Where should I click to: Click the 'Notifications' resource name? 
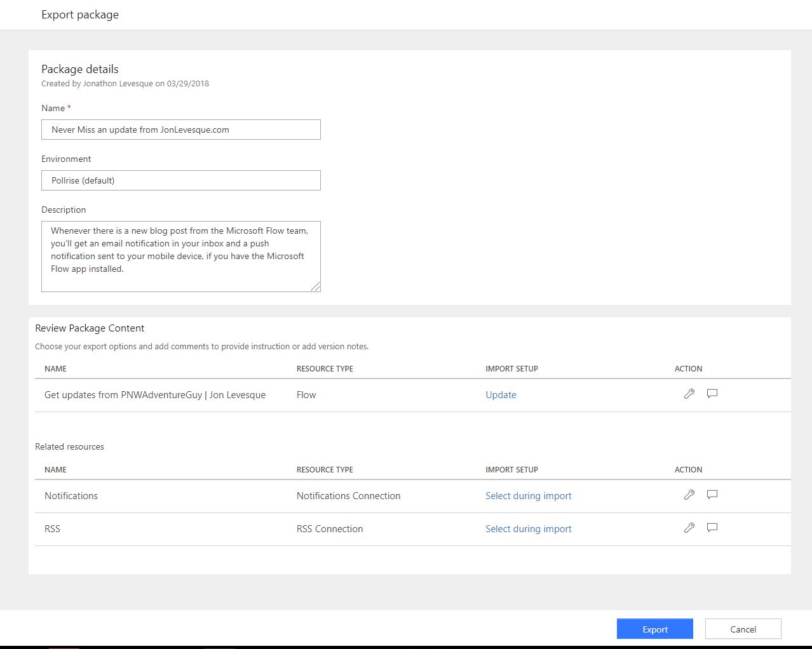[x=71, y=495]
